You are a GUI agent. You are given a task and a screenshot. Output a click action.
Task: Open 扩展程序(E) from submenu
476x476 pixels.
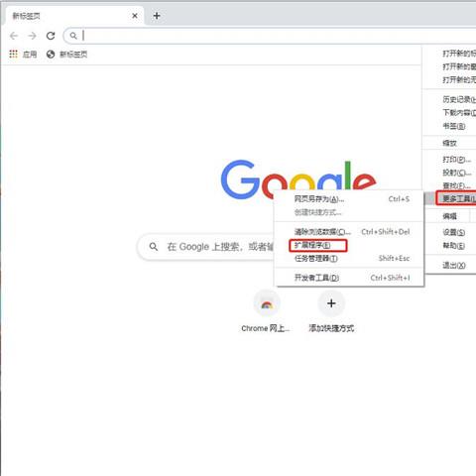pyautogui.click(x=350, y=245)
